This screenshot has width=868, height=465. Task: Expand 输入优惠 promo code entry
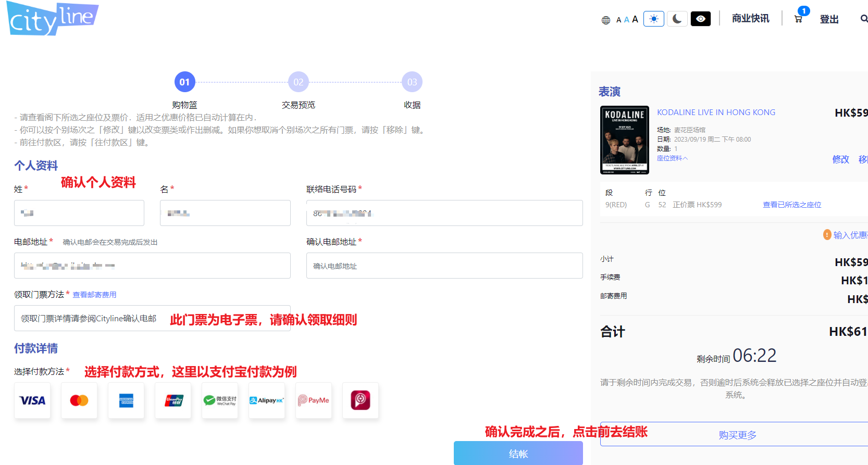[x=849, y=235]
